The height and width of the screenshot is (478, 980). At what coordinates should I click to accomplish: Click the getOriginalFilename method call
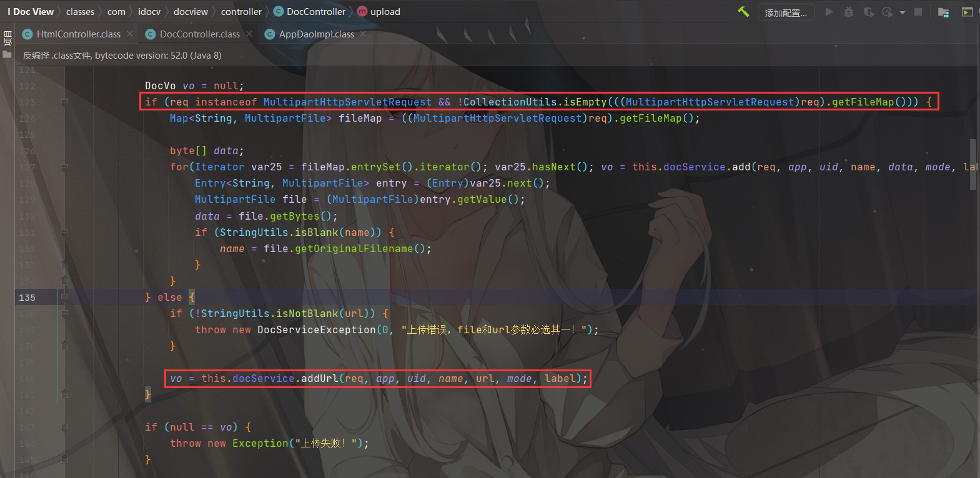pyautogui.click(x=354, y=248)
